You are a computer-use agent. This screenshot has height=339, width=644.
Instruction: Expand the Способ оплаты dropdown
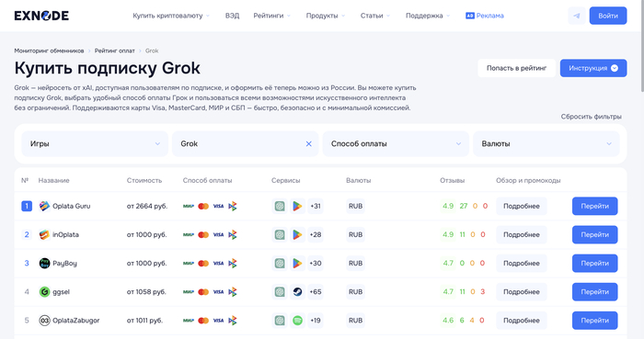[x=396, y=144]
